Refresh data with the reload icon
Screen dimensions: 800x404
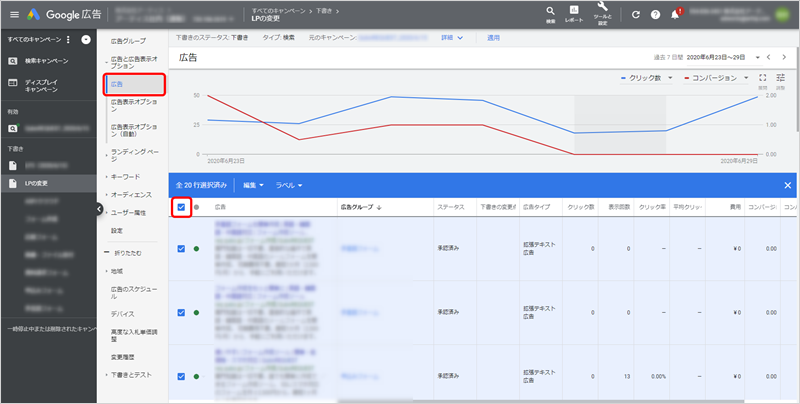click(x=636, y=15)
